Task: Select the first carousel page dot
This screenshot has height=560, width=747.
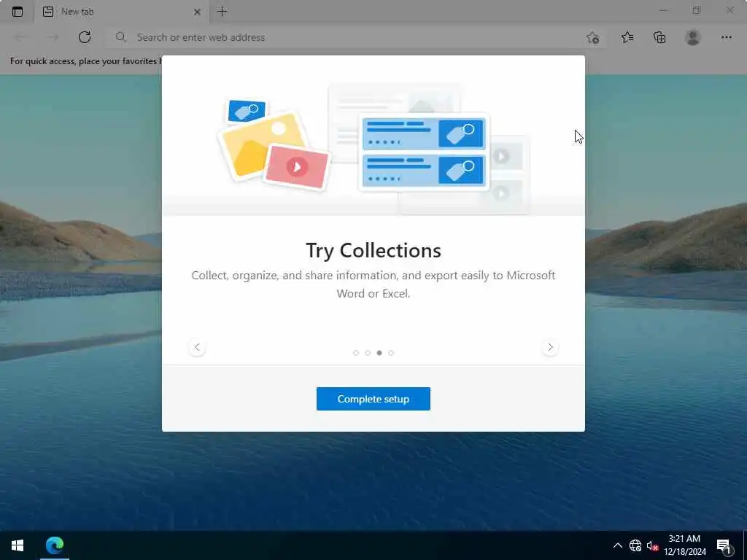Action: pyautogui.click(x=356, y=353)
